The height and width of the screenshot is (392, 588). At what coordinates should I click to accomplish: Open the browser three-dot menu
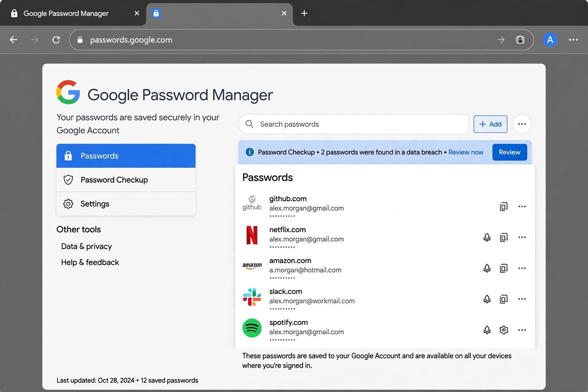[573, 40]
